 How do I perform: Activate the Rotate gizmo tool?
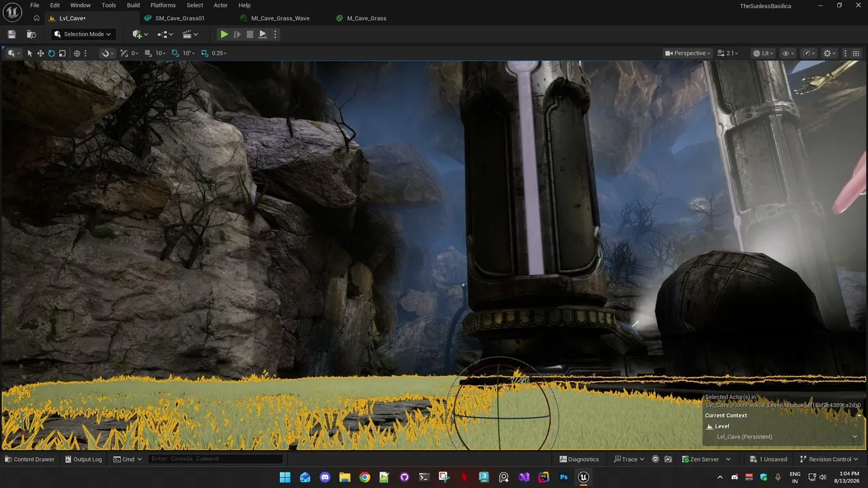click(x=52, y=53)
